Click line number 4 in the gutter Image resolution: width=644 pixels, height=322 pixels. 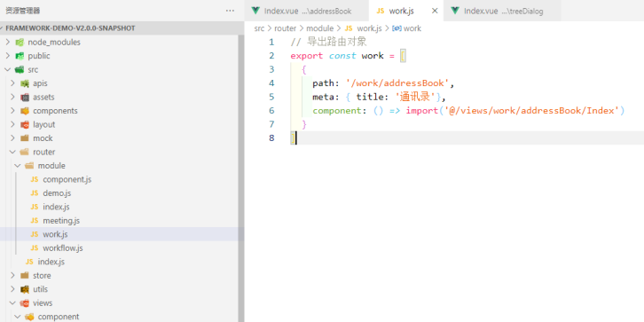click(271, 83)
